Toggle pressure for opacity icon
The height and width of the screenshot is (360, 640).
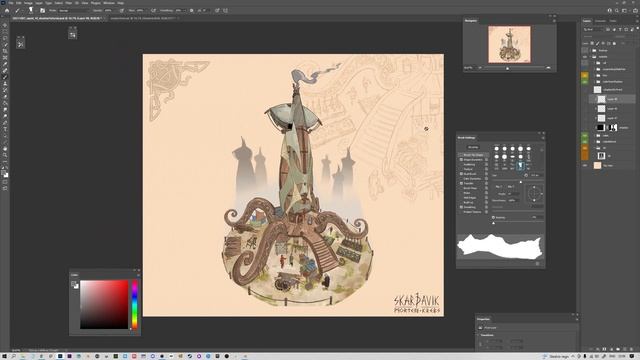(x=122, y=11)
